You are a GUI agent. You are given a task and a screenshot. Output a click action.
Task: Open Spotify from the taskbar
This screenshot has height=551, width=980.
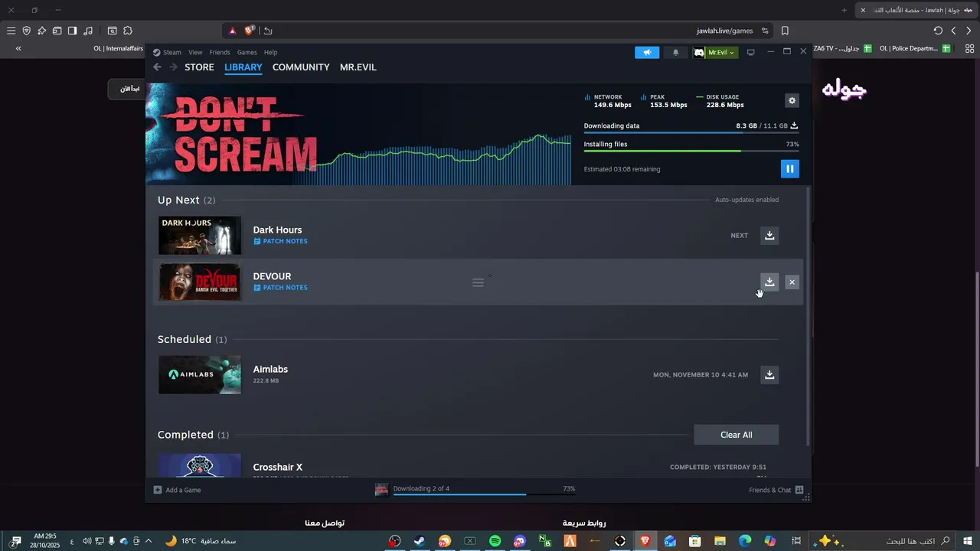click(x=495, y=541)
